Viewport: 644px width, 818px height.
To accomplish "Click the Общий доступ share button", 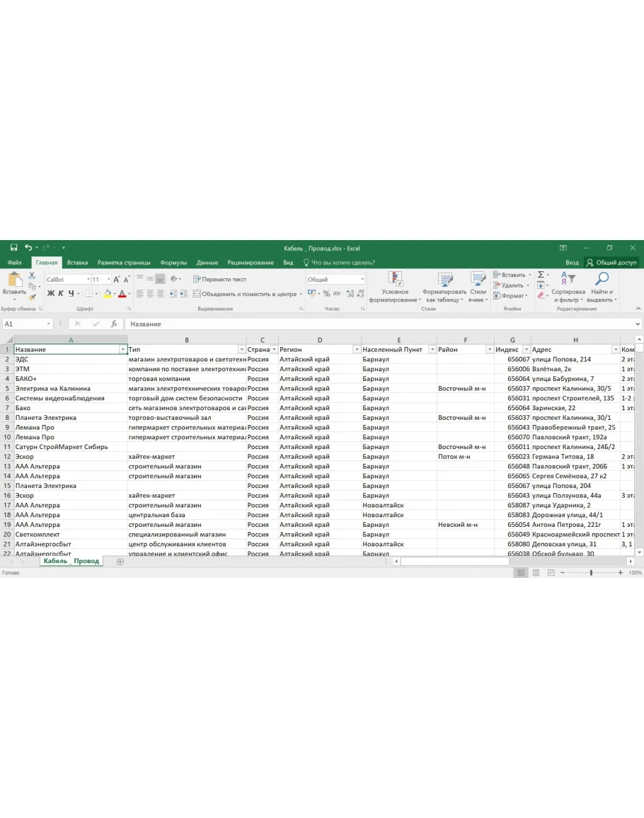I will pos(611,263).
